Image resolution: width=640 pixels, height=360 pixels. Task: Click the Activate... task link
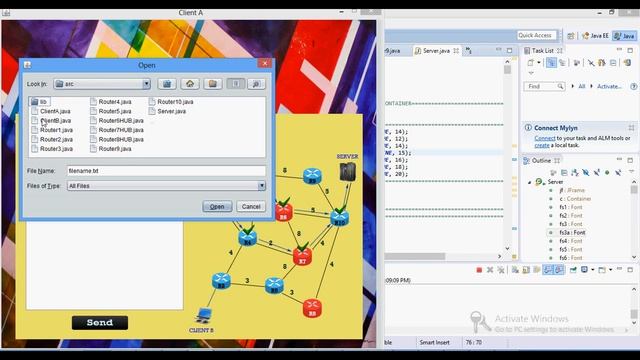click(x=609, y=86)
